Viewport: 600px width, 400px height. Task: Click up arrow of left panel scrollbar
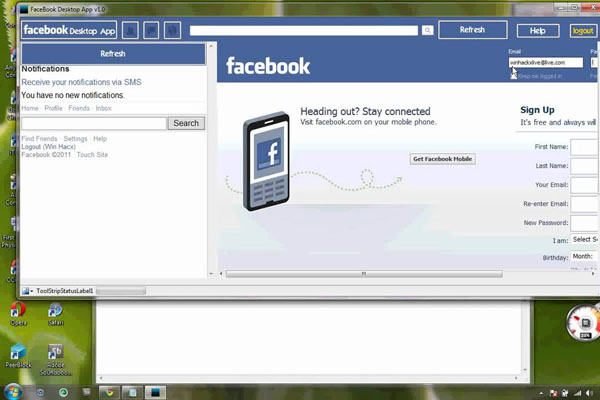click(211, 46)
